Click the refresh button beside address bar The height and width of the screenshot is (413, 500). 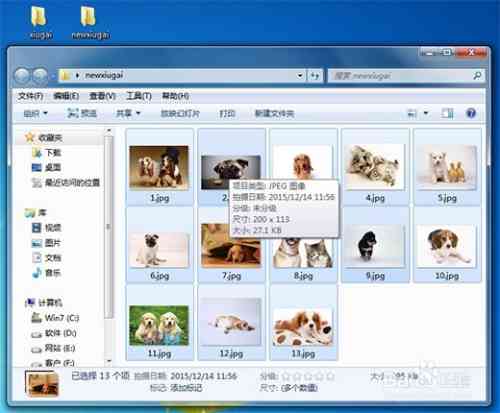pos(315,76)
